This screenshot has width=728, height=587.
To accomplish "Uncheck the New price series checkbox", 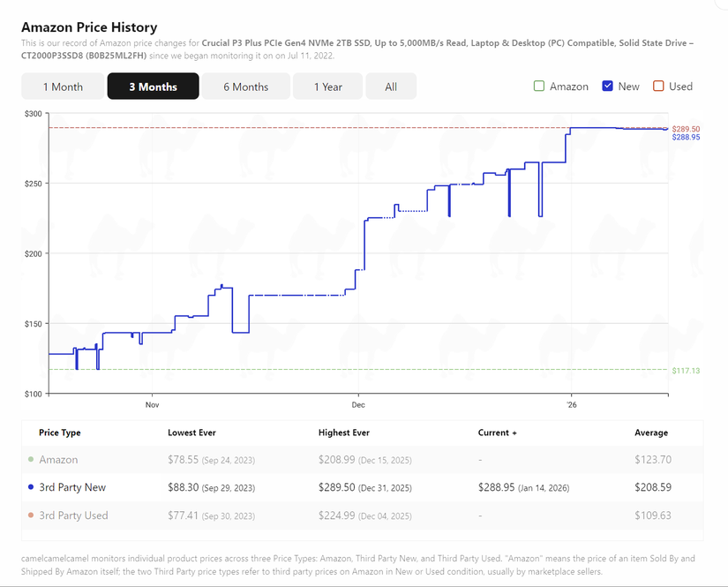I will point(607,87).
